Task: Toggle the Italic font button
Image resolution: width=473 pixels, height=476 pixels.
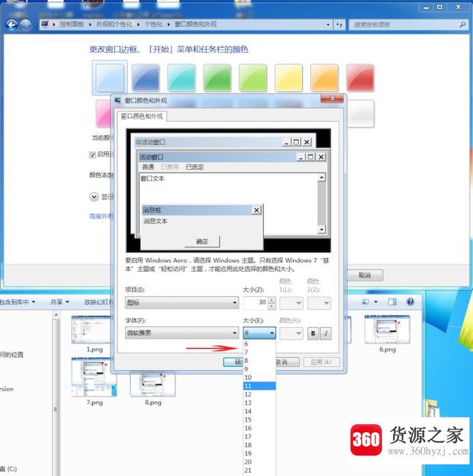Action: pos(325,333)
